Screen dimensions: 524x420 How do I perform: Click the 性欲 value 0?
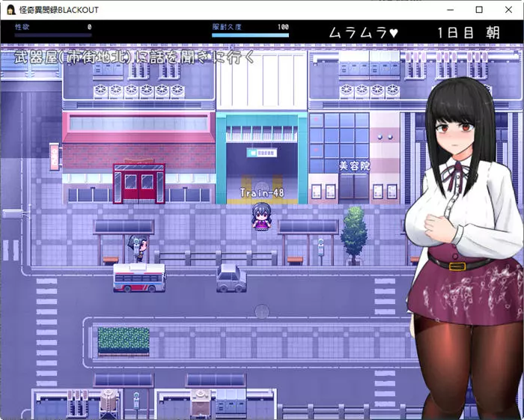pos(89,27)
